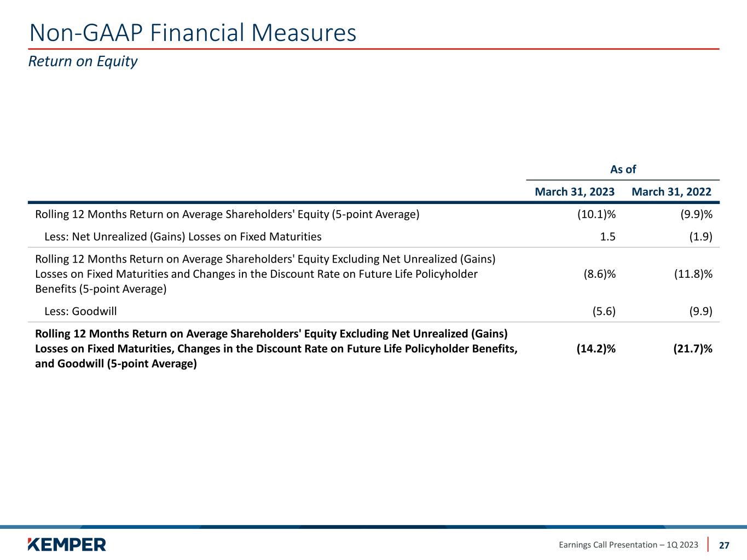Viewport: 747px width, 560px height.
Task: Click the bolded (14.2)% total value
Action: (x=596, y=349)
